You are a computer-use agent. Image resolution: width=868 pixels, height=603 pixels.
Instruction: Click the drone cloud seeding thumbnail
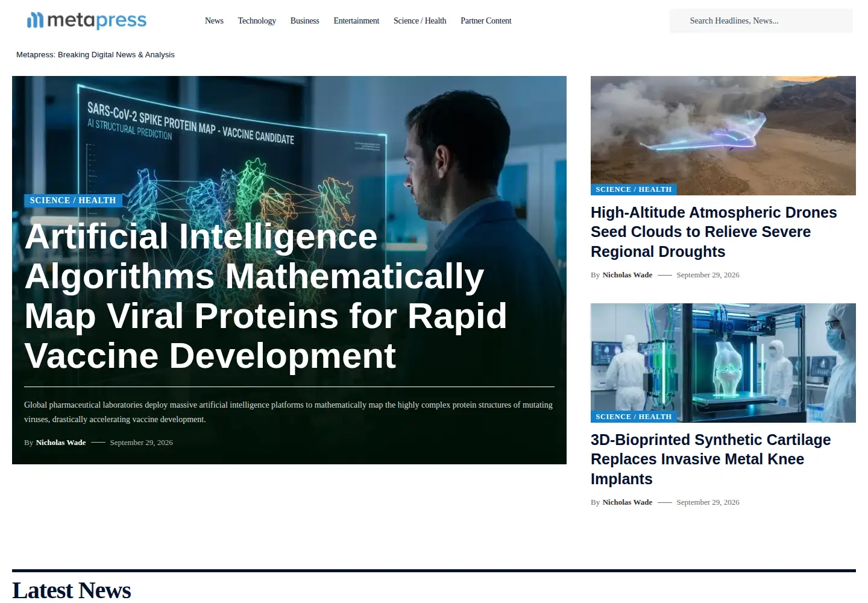[x=723, y=136]
